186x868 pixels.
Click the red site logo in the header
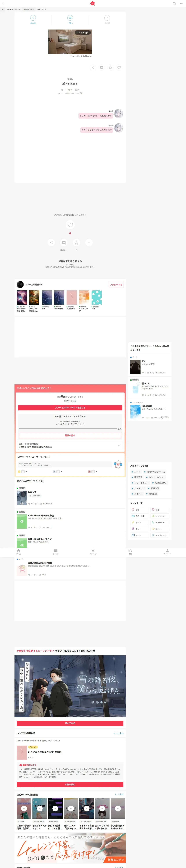tap(93, 3)
